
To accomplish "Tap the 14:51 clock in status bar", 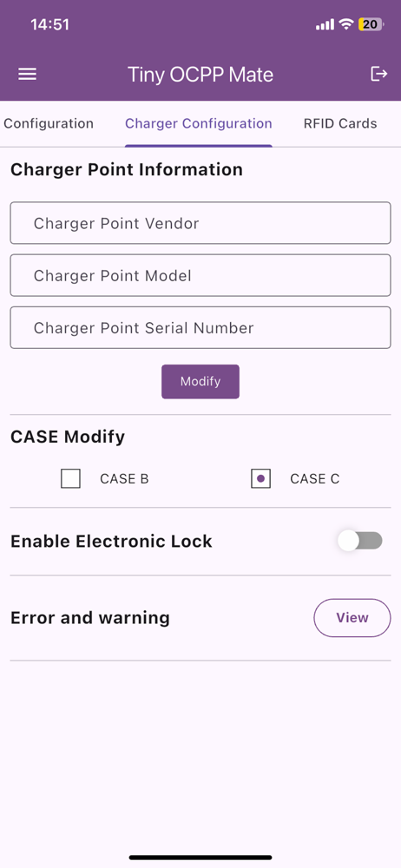I will pyautogui.click(x=49, y=24).
